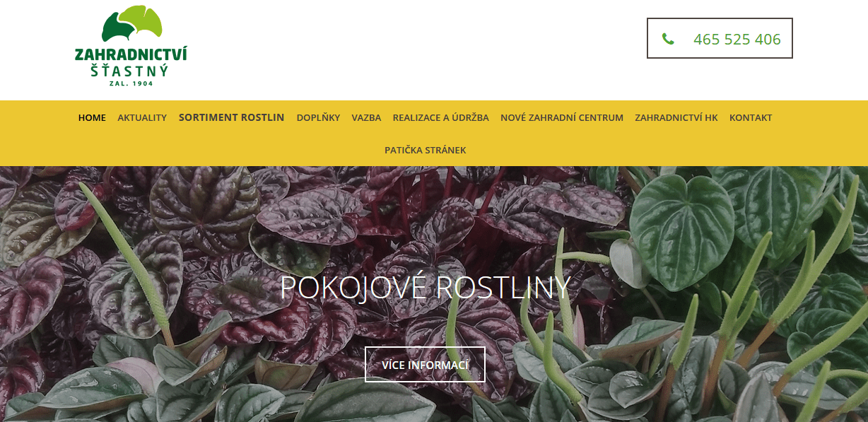The image size is (868, 422).
Task: Select the Doplňky menu entry
Action: coord(318,117)
